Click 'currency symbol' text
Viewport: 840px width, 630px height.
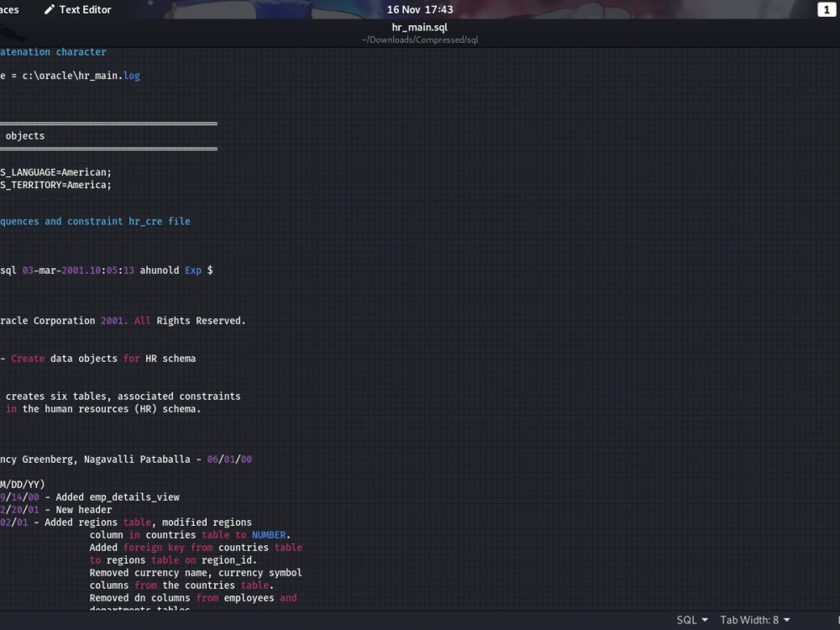coord(260,573)
